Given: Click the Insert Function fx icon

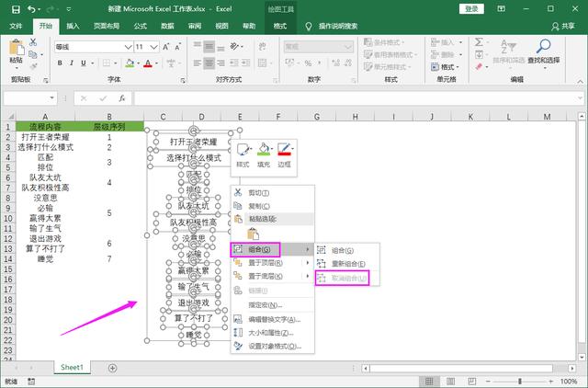Looking at the screenshot, I should (x=122, y=98).
